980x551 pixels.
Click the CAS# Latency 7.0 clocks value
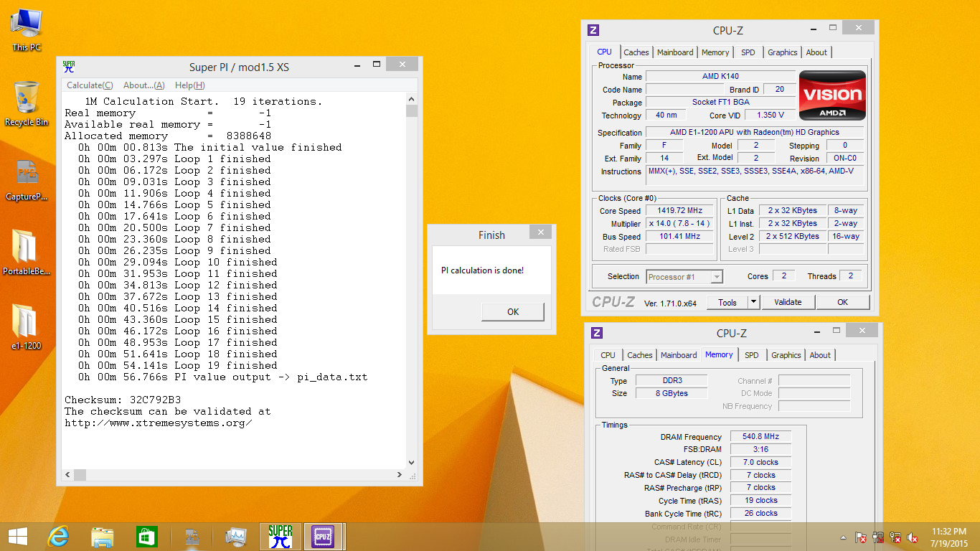coord(760,462)
